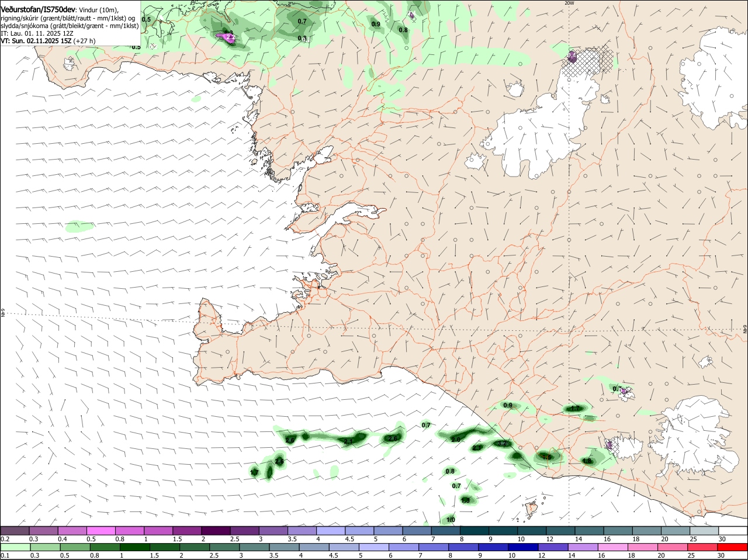
Task: Select the upper-scale swatch starting at 1.5
Action: [x=187, y=531]
